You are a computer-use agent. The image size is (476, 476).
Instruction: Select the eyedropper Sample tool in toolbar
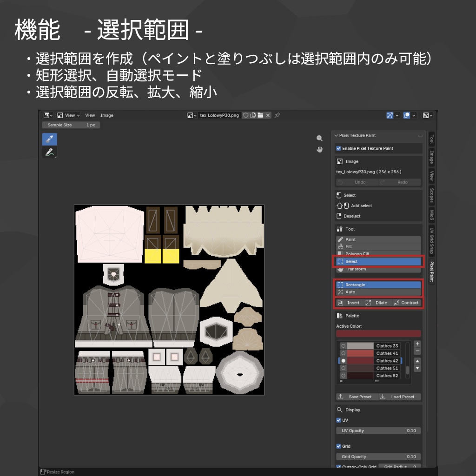tap(49, 139)
